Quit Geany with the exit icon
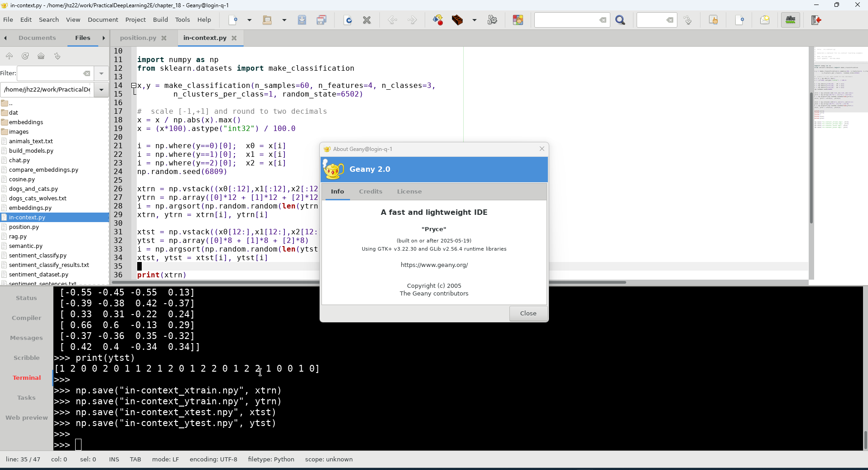 point(816,20)
